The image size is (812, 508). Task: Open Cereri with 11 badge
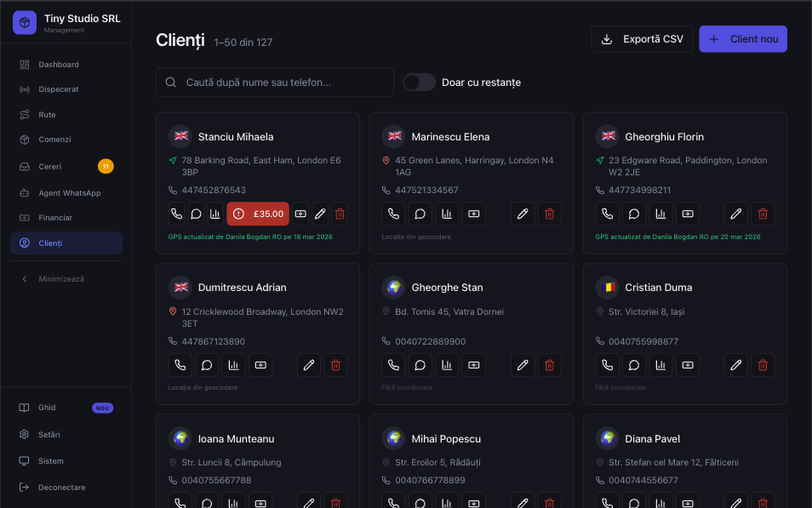66,166
